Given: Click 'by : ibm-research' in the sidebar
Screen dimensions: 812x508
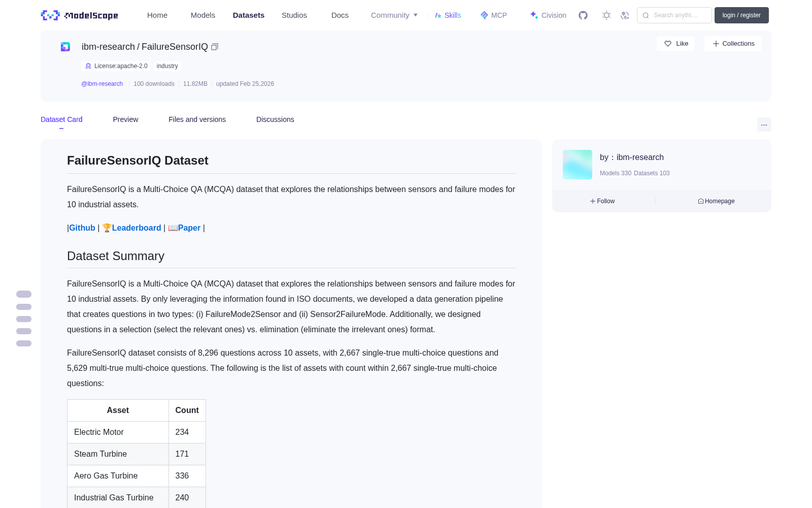Looking at the screenshot, I should click(632, 157).
